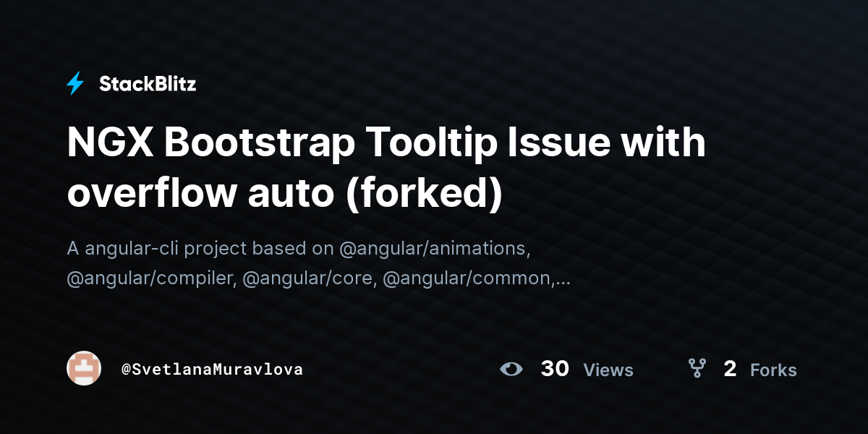Click the StackBlitz brand name text
This screenshot has height=434, width=868.
[x=148, y=84]
